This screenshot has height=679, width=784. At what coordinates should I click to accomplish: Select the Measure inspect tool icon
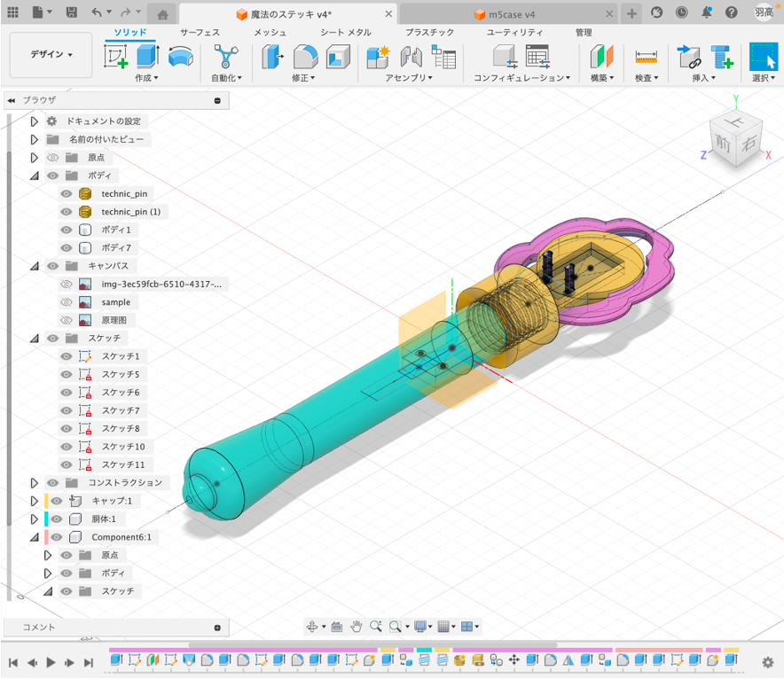click(x=646, y=57)
